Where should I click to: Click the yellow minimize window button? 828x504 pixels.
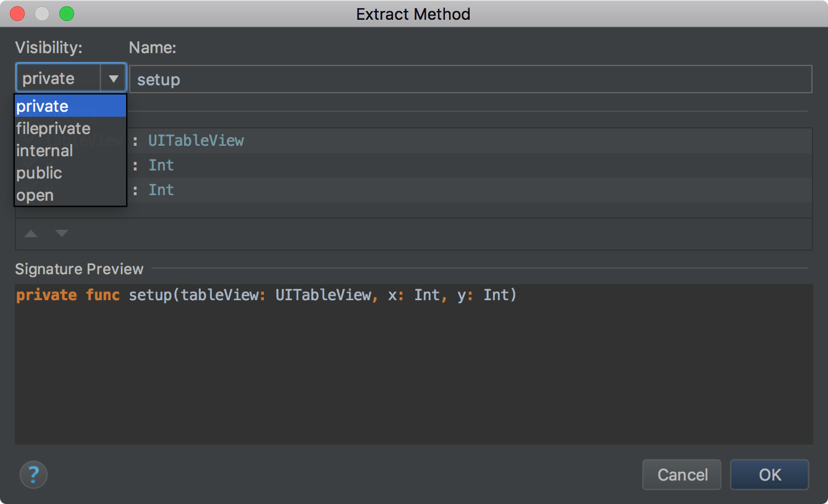pos(42,14)
